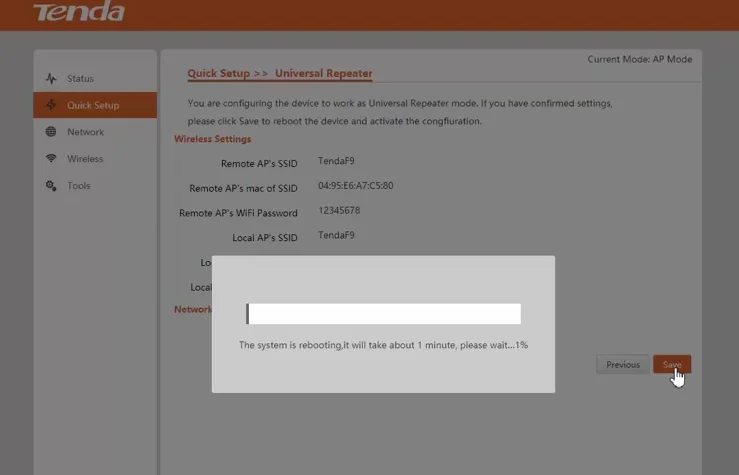Viewport: 739px width, 475px height.
Task: Open the Wireless menu label
Action: (85, 159)
